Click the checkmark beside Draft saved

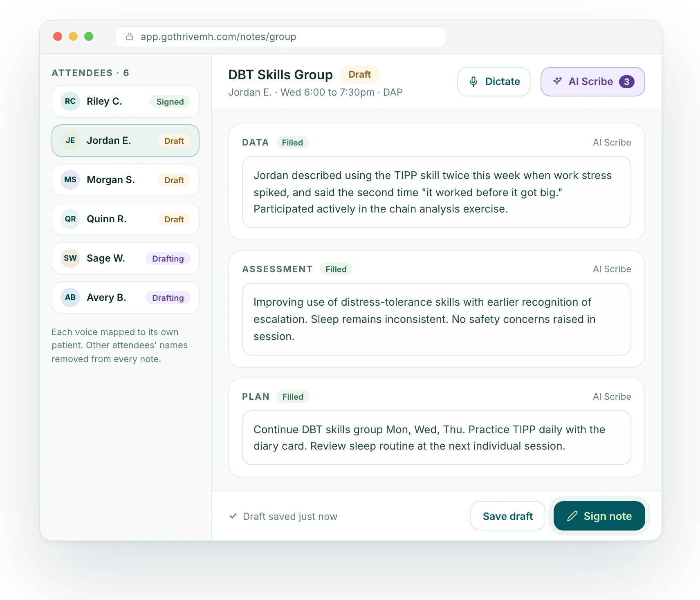tap(233, 516)
